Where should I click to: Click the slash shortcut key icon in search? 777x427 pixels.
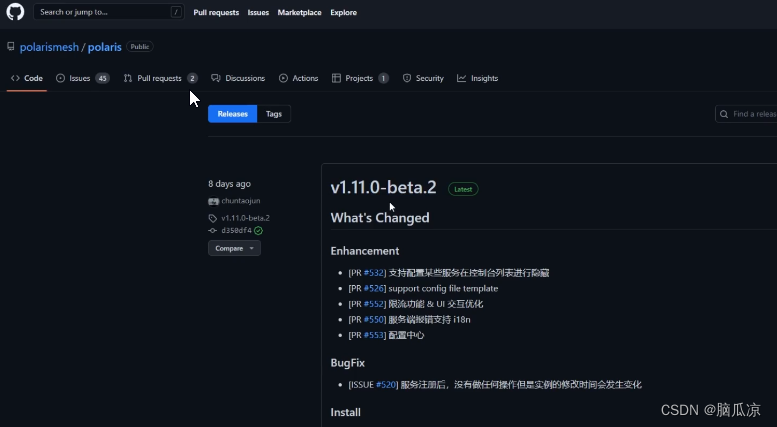point(176,12)
